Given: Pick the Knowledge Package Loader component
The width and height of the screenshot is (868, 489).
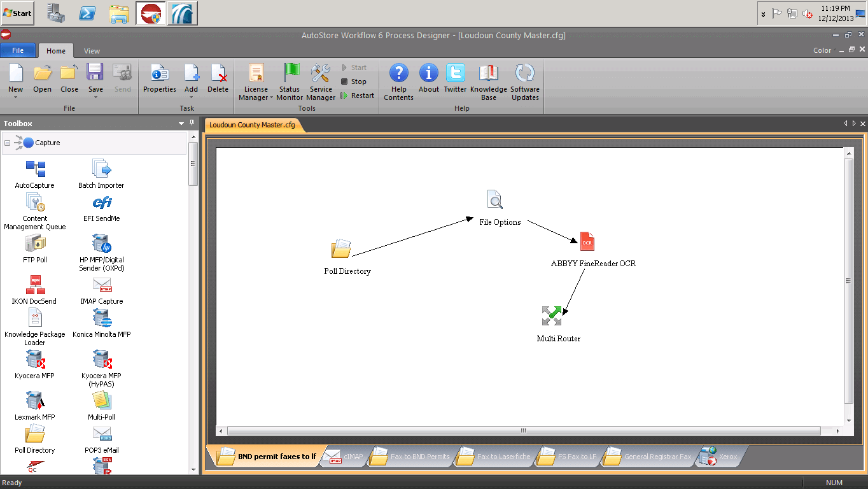Looking at the screenshot, I should tap(35, 327).
